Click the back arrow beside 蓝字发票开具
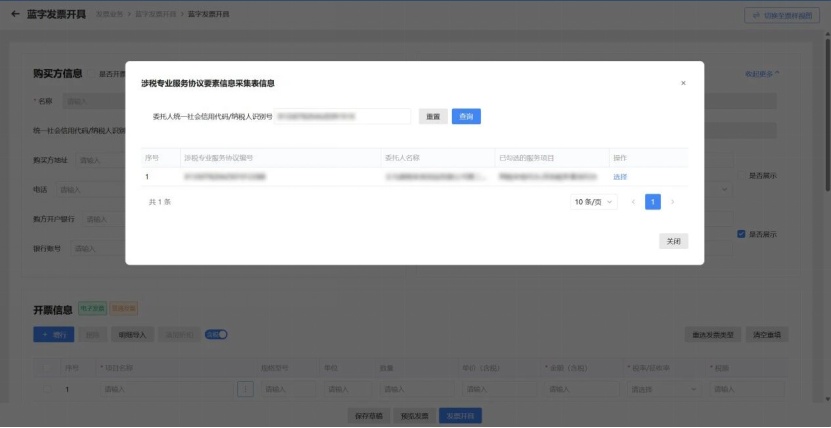The width and height of the screenshot is (831, 428). point(15,14)
